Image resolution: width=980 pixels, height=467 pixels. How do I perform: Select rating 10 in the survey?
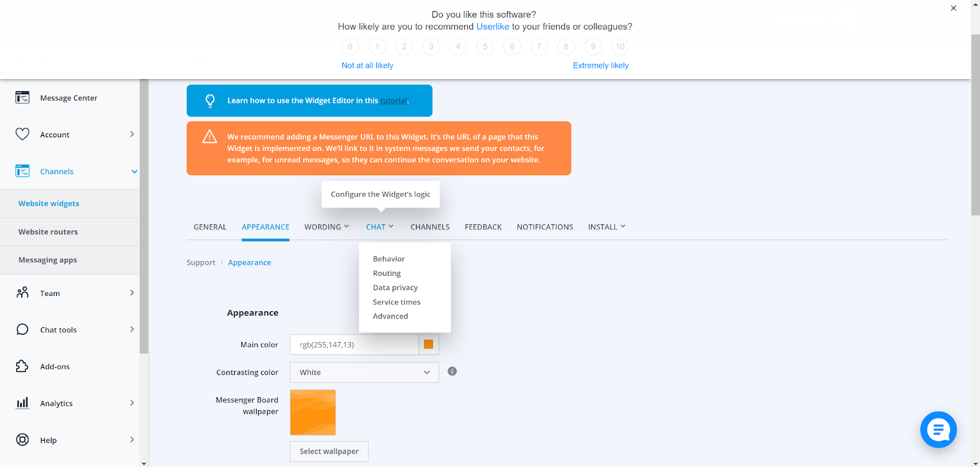click(620, 47)
